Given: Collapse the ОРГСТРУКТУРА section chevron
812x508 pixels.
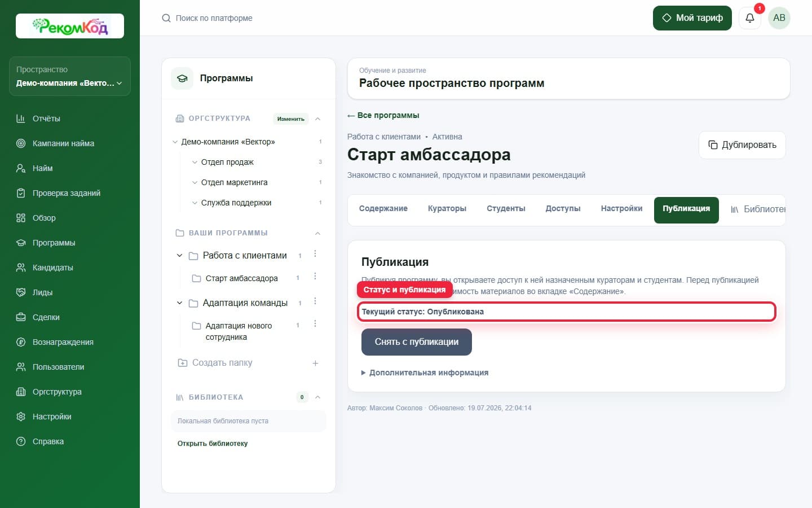Looking at the screenshot, I should (317, 119).
